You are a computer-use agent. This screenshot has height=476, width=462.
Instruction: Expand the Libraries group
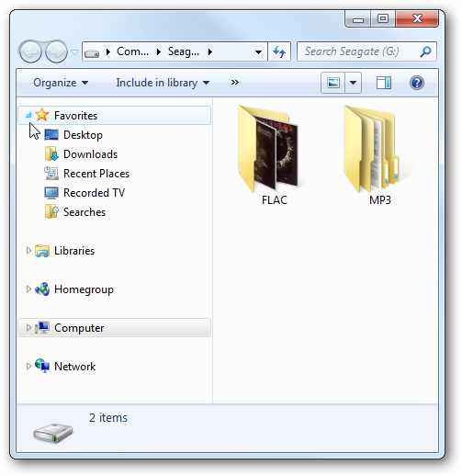pyautogui.click(x=28, y=251)
